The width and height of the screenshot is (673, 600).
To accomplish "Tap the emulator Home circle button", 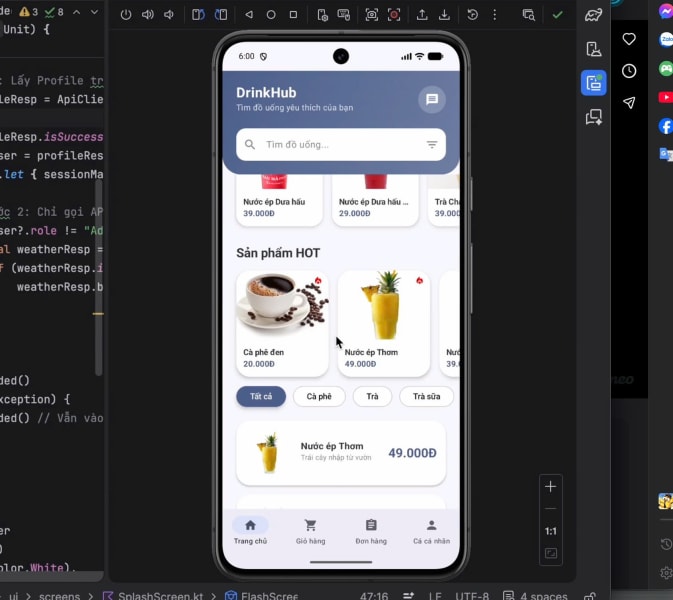I will tap(271, 15).
